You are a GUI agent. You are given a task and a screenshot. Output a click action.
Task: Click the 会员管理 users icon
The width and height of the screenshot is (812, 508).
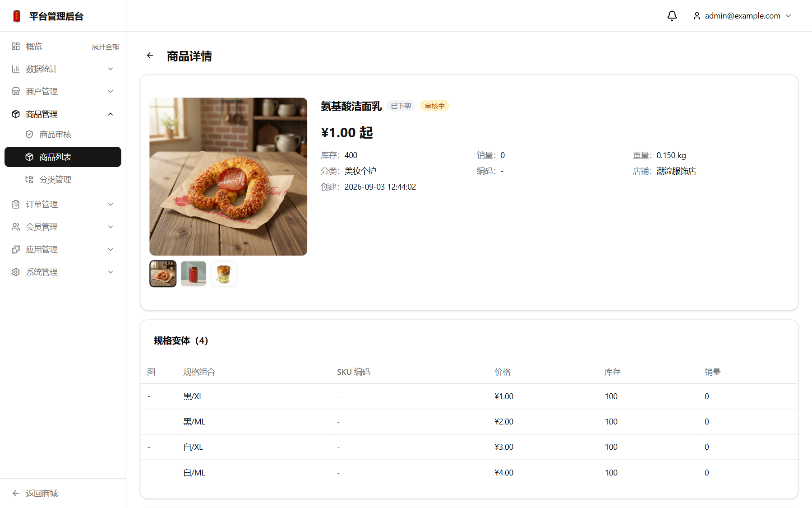tap(16, 227)
